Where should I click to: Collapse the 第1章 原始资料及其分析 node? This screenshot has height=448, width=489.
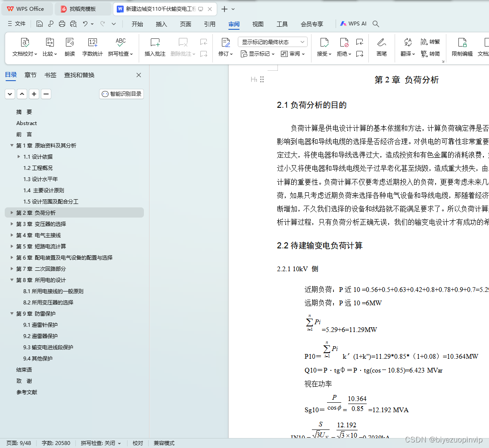pos(12,145)
